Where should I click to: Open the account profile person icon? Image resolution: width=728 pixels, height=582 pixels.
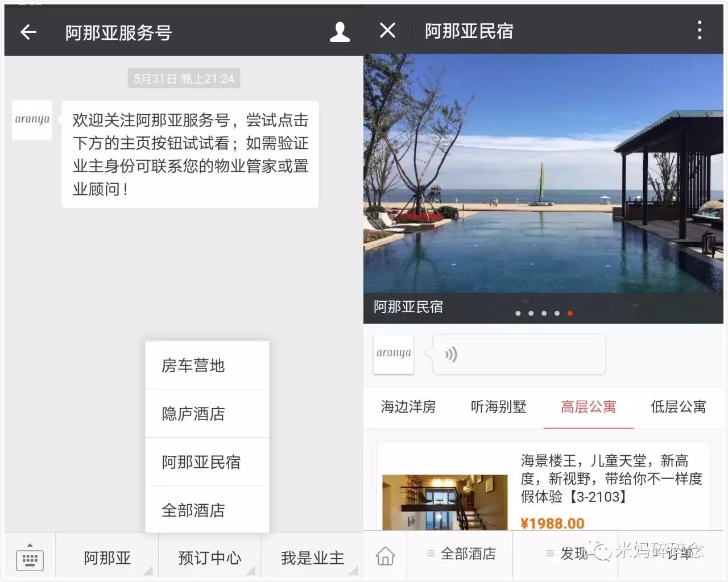click(340, 32)
